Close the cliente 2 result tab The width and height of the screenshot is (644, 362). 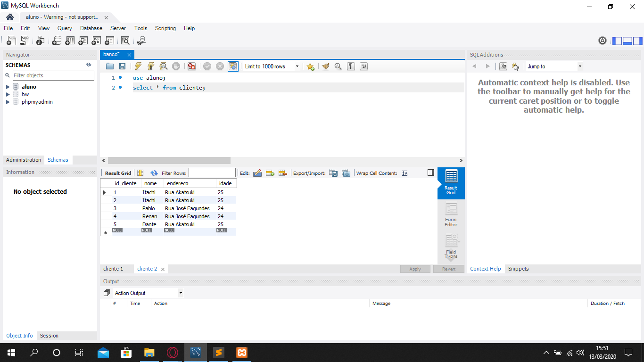[x=163, y=269]
